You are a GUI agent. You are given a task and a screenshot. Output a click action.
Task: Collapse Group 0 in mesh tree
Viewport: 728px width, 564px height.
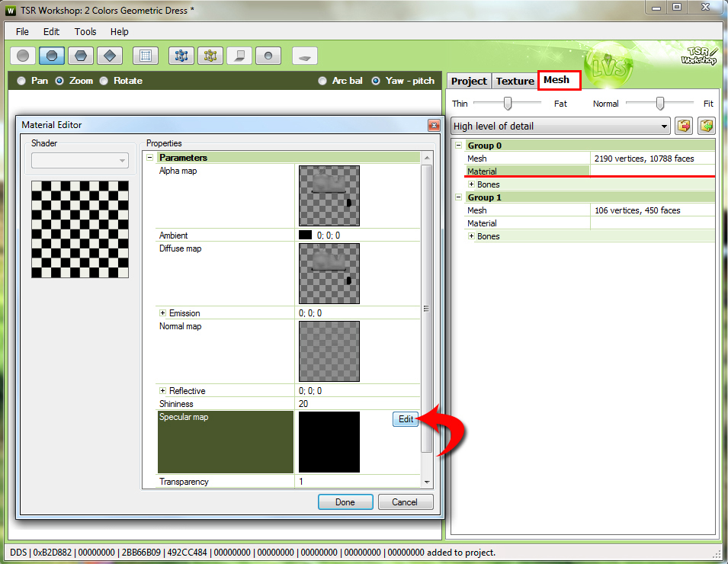coord(458,146)
